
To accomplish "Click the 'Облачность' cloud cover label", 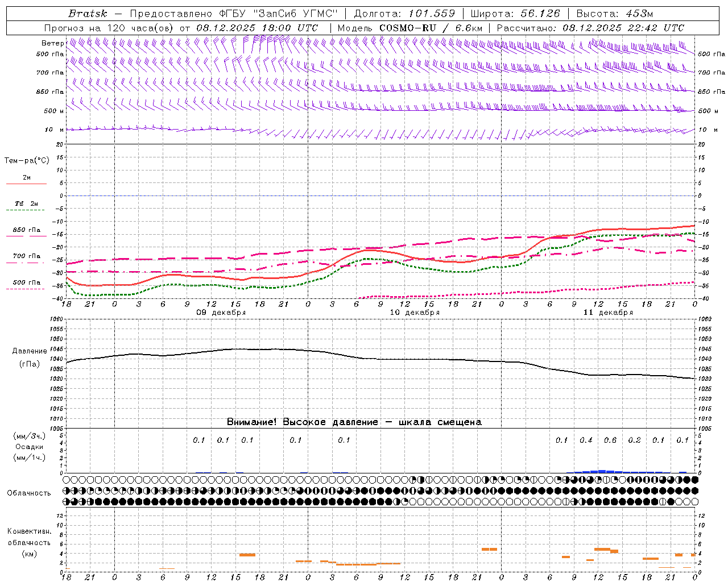I will click(29, 493).
